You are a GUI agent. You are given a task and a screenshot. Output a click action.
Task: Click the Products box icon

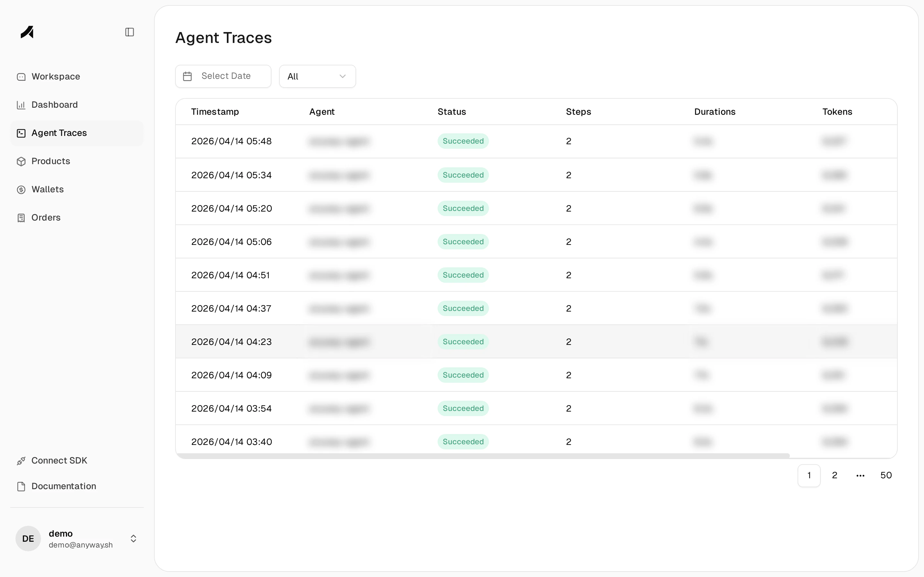click(x=21, y=161)
